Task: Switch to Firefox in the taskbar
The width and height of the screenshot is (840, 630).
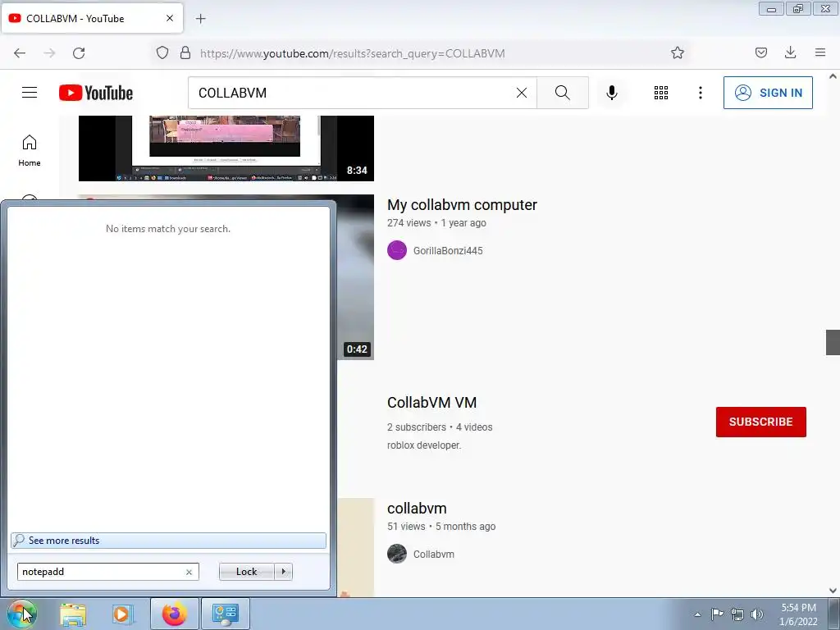Action: pyautogui.click(x=175, y=614)
